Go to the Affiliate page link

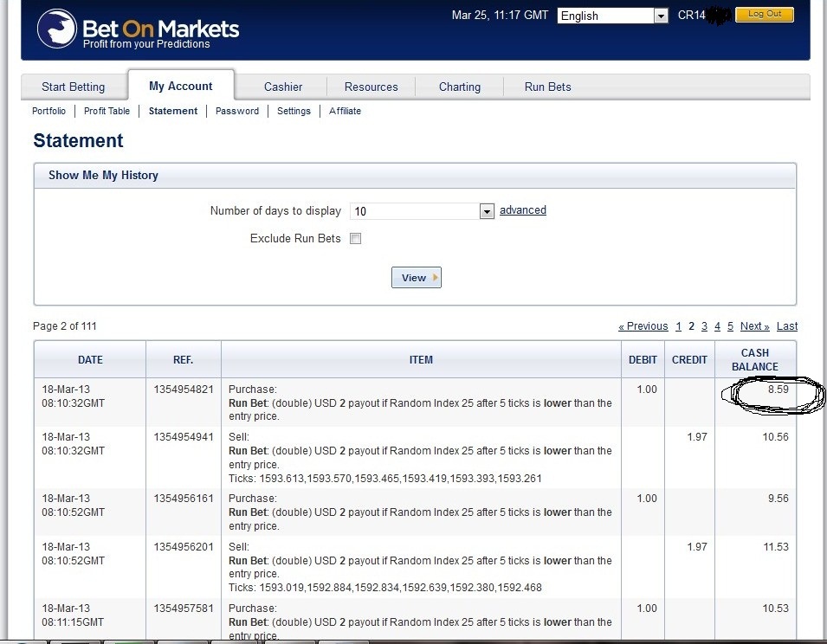click(x=345, y=111)
